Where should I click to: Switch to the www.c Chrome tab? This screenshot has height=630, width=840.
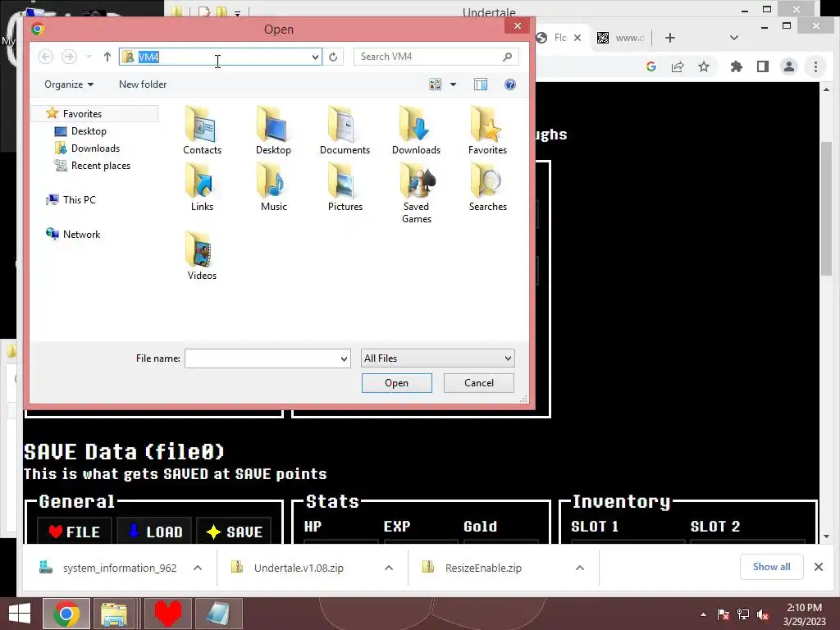pos(622,38)
